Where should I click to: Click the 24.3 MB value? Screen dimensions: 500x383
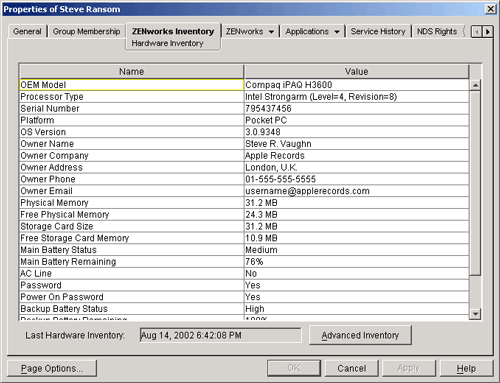(x=356, y=215)
